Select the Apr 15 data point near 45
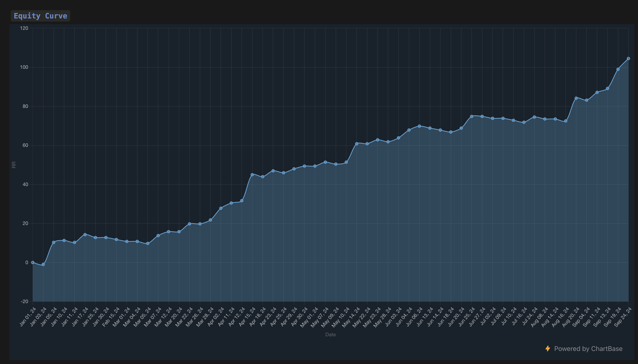This screenshot has width=638, height=364. [x=252, y=175]
